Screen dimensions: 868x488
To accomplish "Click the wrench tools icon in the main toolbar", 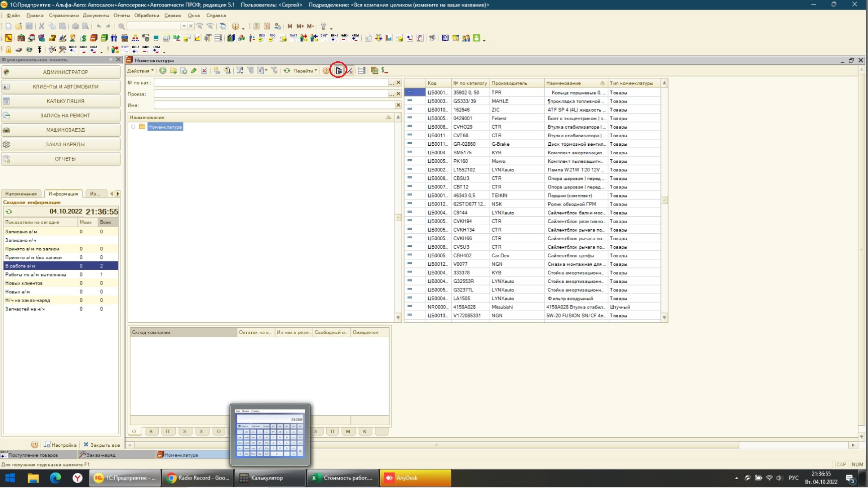I will [324, 26].
